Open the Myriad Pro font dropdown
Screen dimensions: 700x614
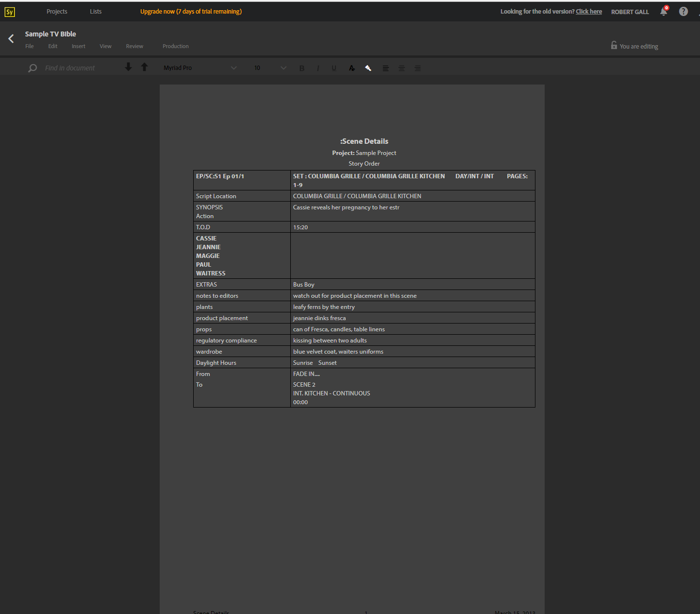click(x=200, y=68)
